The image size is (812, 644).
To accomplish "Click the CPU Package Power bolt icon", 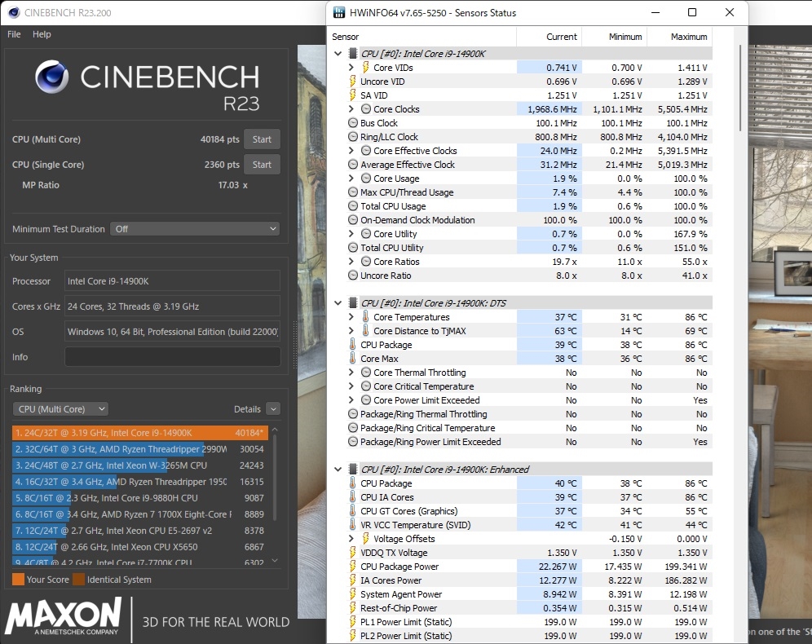I will click(353, 567).
